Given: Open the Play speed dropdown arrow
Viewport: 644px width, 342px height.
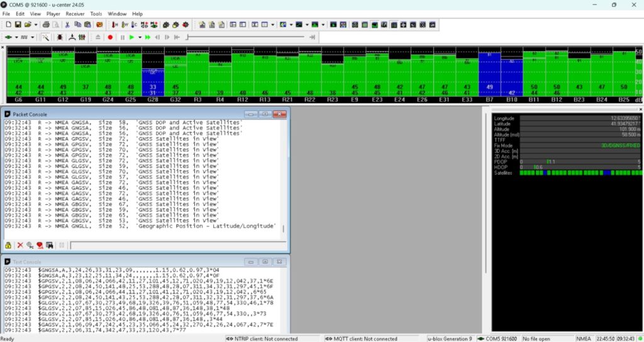Looking at the screenshot, I should 140,37.
